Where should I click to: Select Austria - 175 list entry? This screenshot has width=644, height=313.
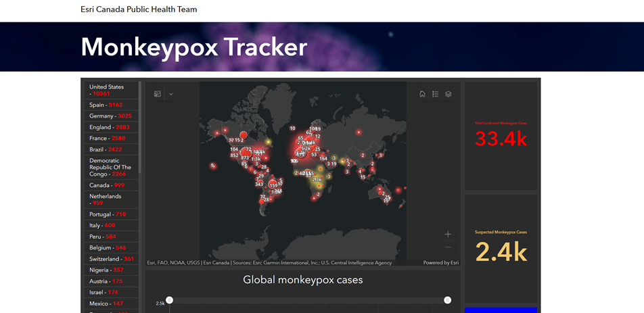coord(112,281)
